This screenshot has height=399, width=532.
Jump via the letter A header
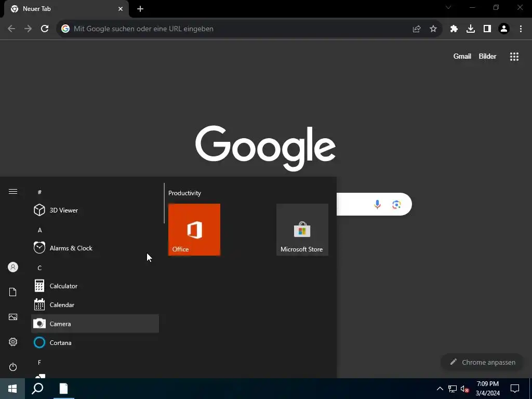(x=39, y=230)
